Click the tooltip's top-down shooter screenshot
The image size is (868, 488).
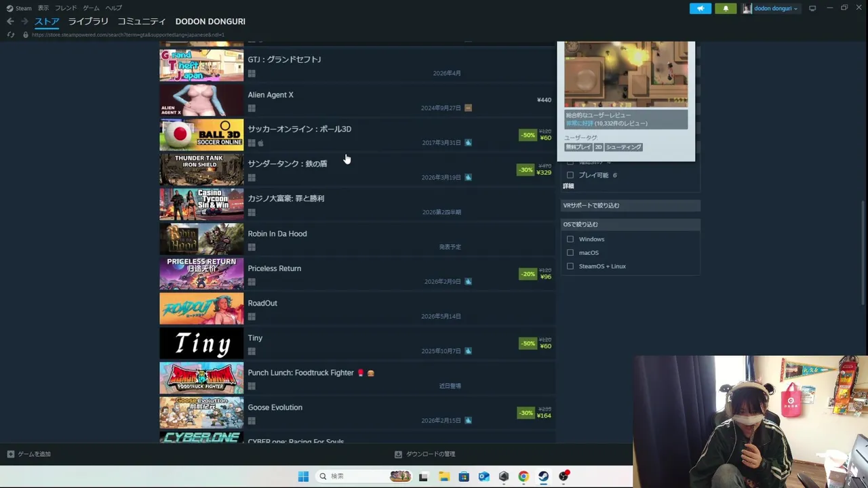(626, 75)
